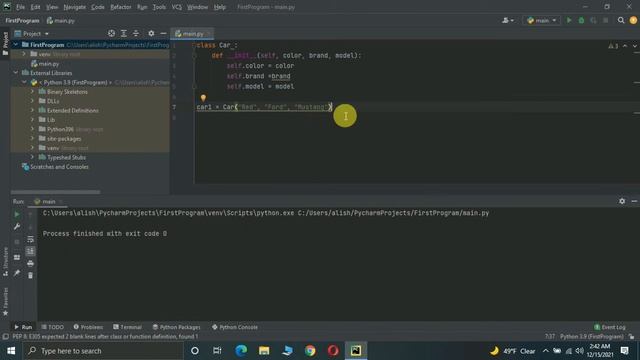Screen dimensions: 640x360
Task: Open the VCS menu
Action: pyautogui.click(x=177, y=7)
